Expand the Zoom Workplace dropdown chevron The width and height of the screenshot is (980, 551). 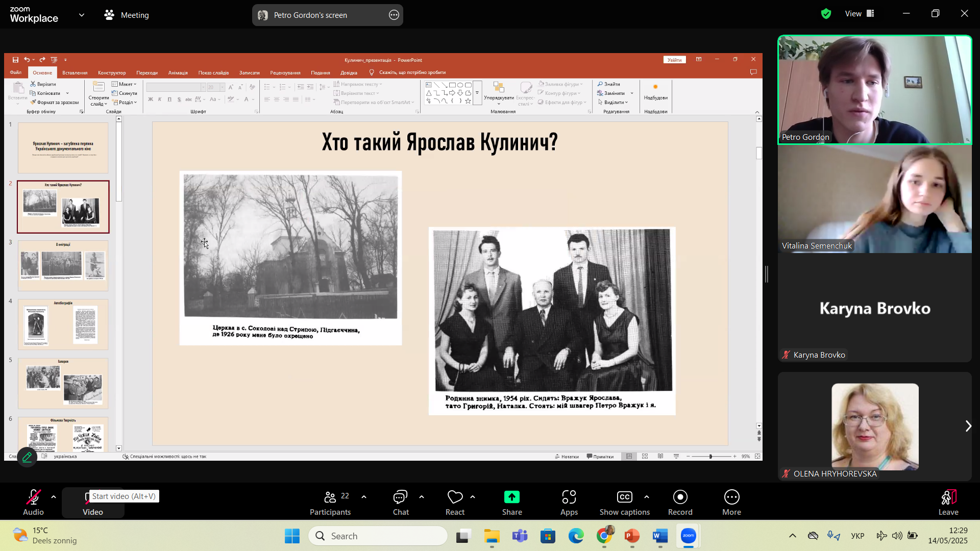[82, 15]
